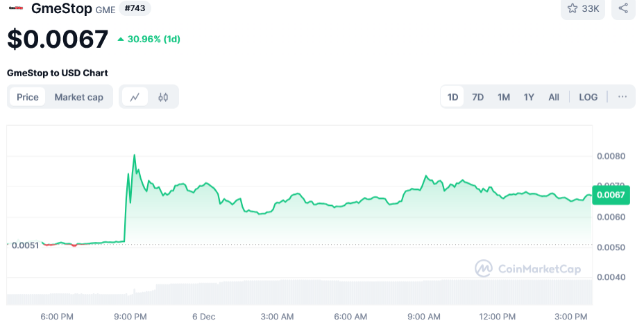
Task: Click the 9:00 AM time axis label
Action: tap(424, 317)
